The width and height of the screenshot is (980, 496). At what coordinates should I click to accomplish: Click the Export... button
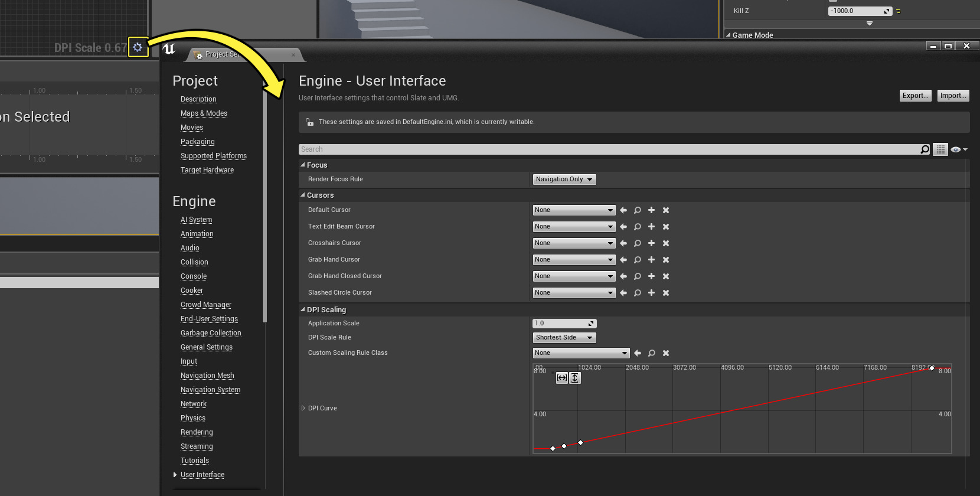916,96
